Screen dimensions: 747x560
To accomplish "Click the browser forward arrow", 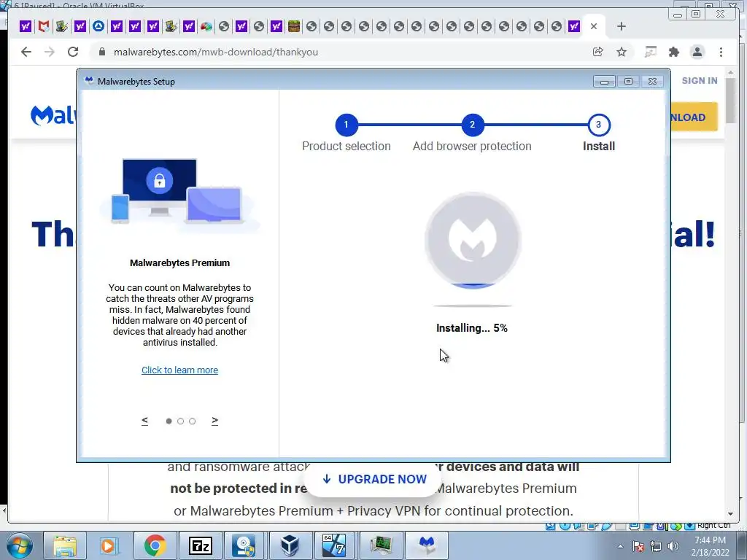I will click(x=50, y=52).
